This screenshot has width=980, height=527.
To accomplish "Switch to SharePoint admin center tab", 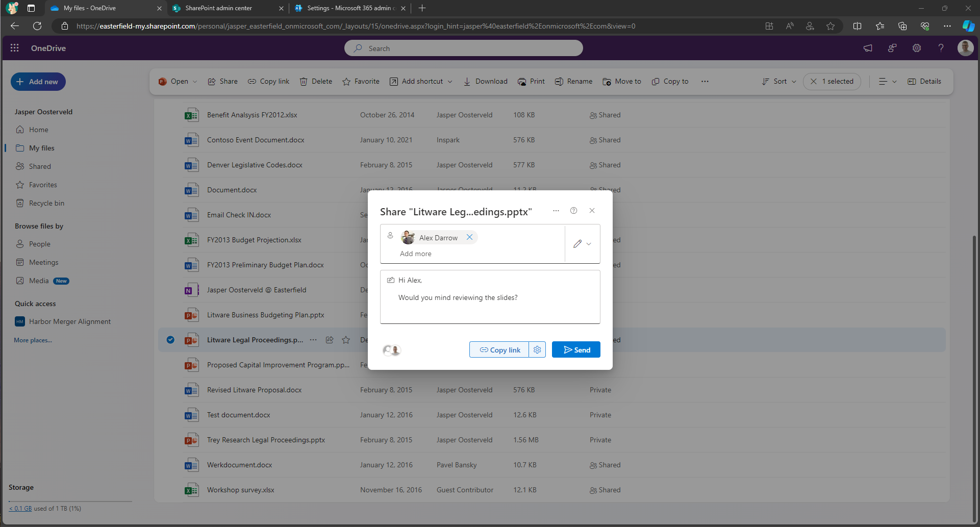I will click(x=228, y=8).
